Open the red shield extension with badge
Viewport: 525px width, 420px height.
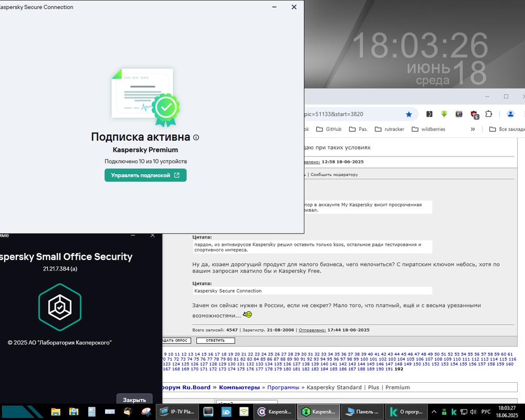click(474, 115)
